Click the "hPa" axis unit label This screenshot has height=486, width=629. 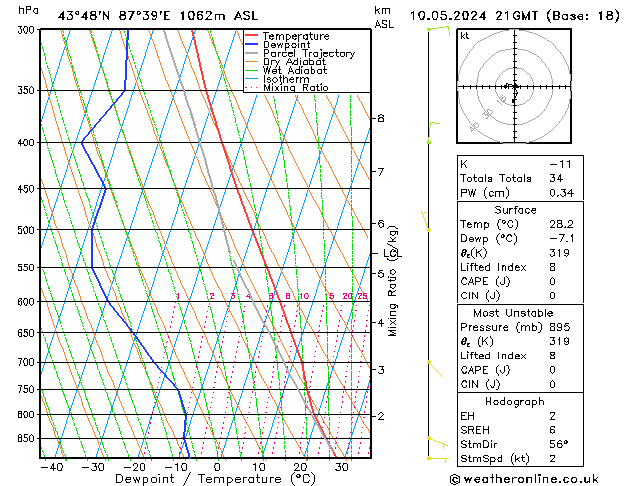click(28, 10)
